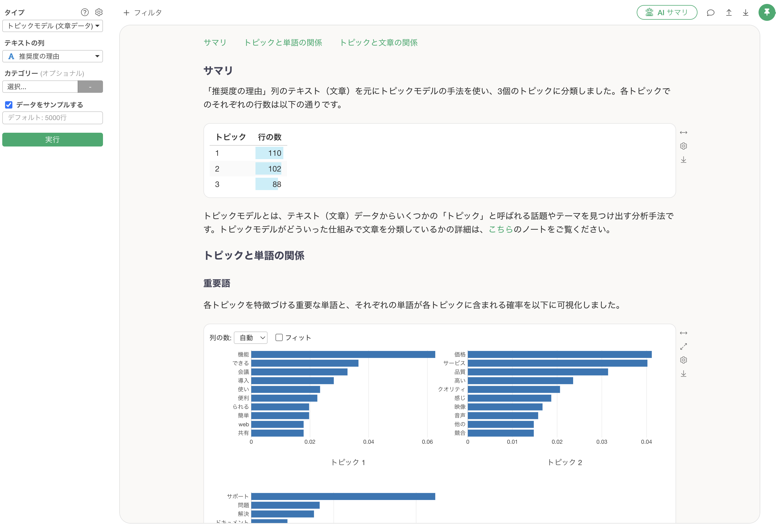Toggle the データをサンプルする checkbox
Screen dimensions: 776x532
coord(9,105)
